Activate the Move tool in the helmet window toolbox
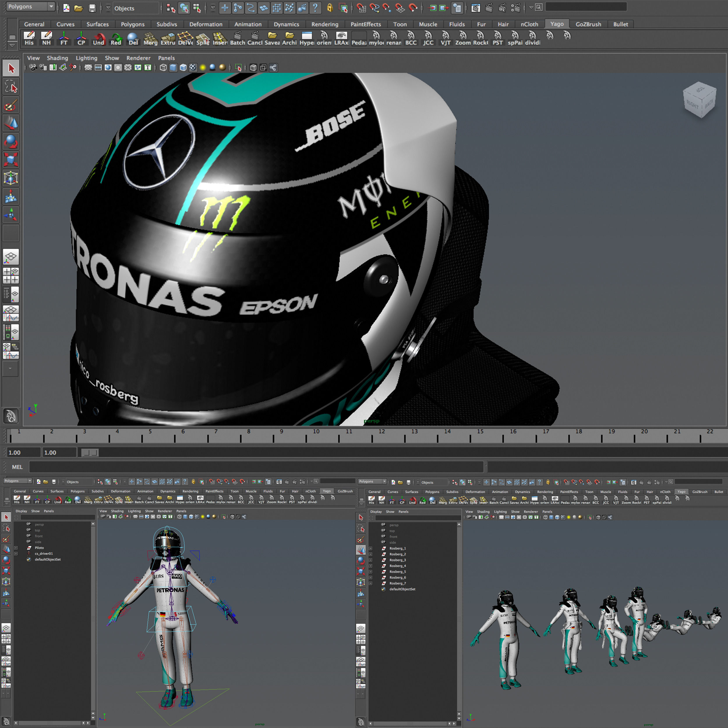Screen dimensions: 728x728 tap(11, 123)
